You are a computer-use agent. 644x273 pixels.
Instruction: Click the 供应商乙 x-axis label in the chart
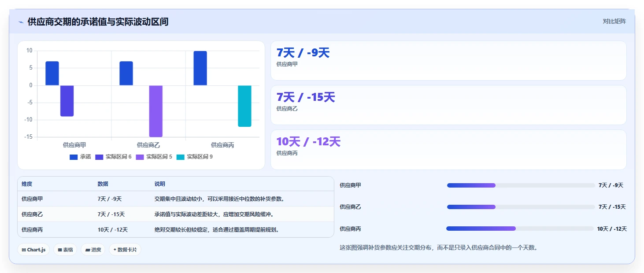pyautogui.click(x=148, y=145)
